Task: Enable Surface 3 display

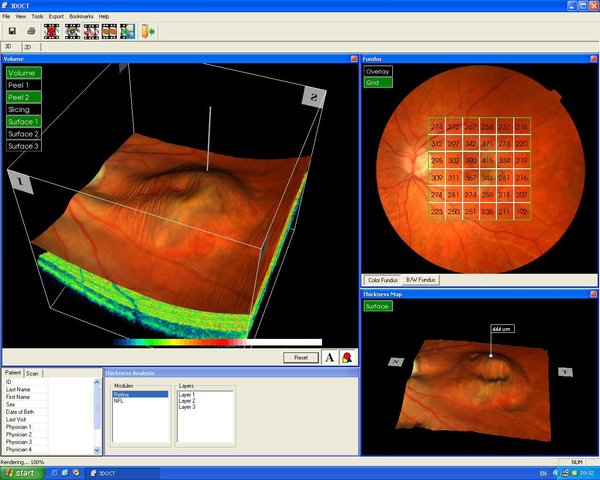Action: [23, 146]
